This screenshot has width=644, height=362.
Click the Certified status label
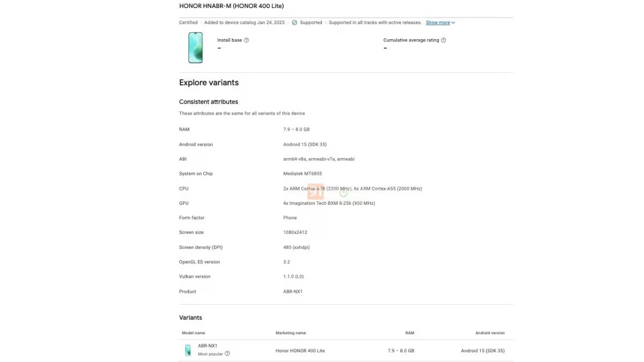188,23
